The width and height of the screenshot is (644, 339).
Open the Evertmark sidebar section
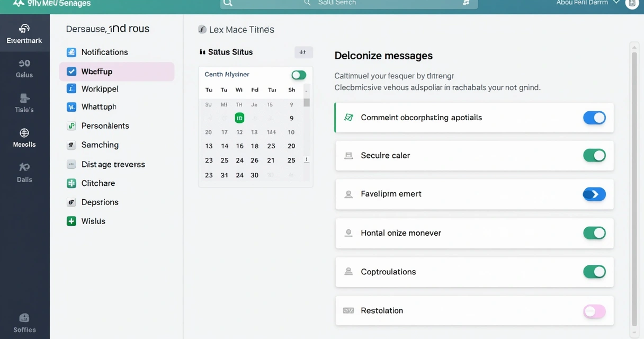pos(24,33)
